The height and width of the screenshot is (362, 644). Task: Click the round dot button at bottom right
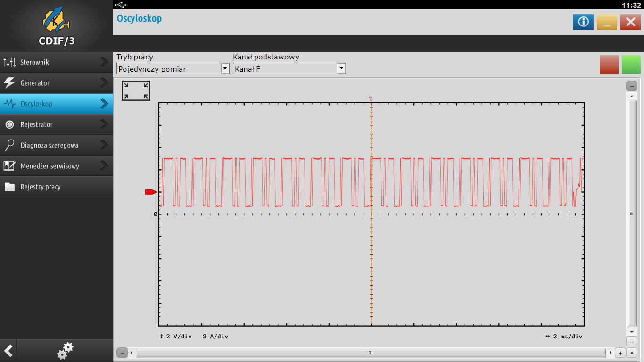[632, 353]
